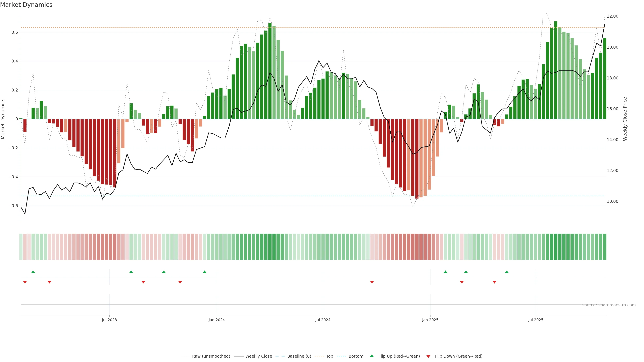Toggle the Top legend entry

(330, 356)
